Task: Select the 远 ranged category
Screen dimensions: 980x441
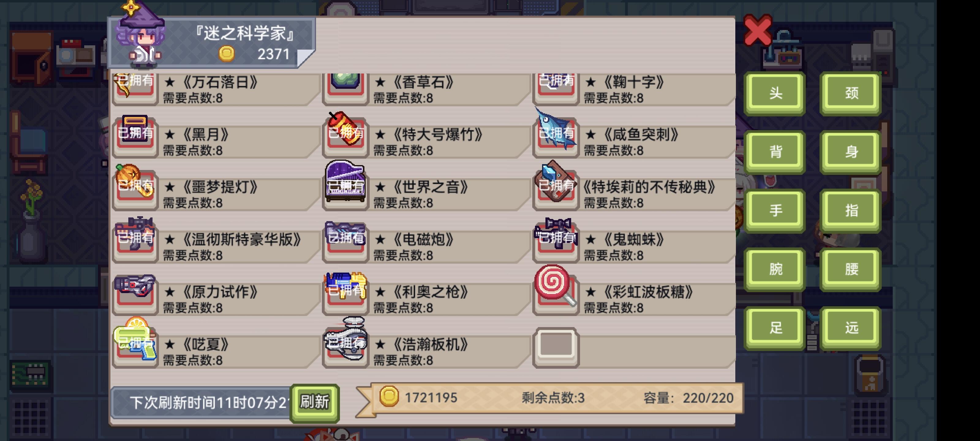Action: [851, 328]
